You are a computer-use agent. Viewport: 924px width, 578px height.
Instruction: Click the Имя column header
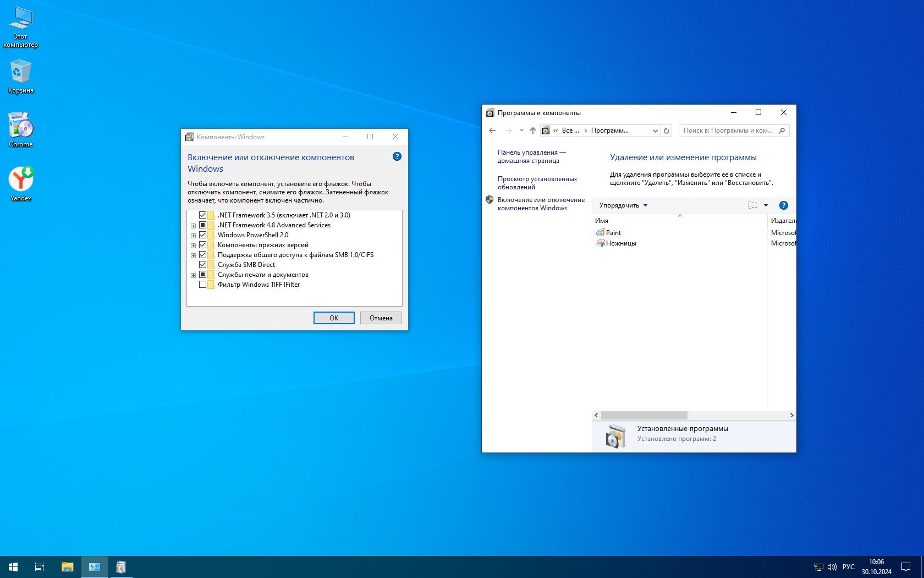pyautogui.click(x=602, y=221)
